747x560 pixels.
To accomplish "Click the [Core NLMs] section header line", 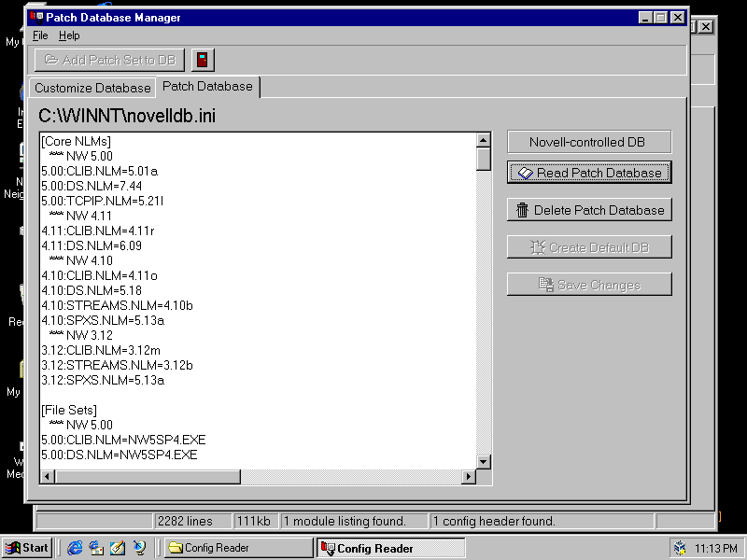I will [x=77, y=142].
